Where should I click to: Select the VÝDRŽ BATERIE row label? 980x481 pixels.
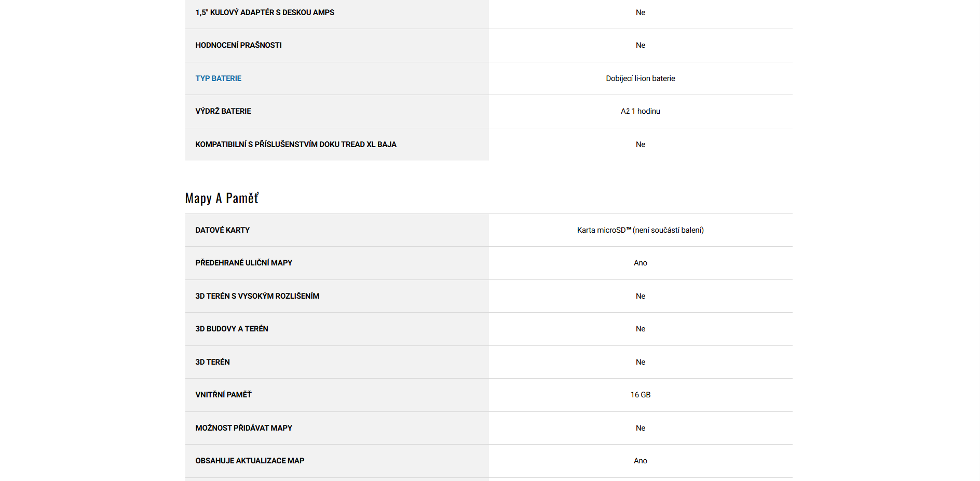tap(223, 111)
